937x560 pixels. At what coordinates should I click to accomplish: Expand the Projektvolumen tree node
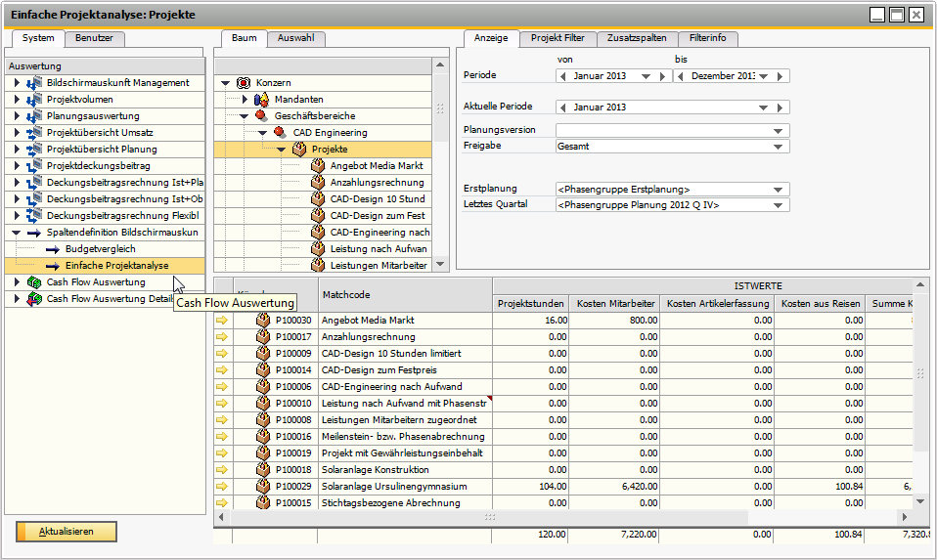click(17, 100)
